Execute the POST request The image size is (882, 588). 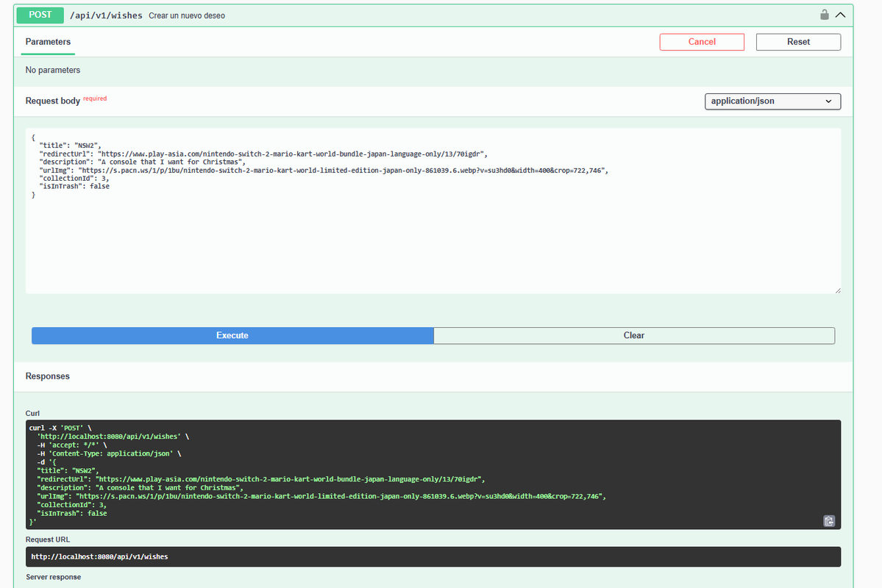click(232, 336)
